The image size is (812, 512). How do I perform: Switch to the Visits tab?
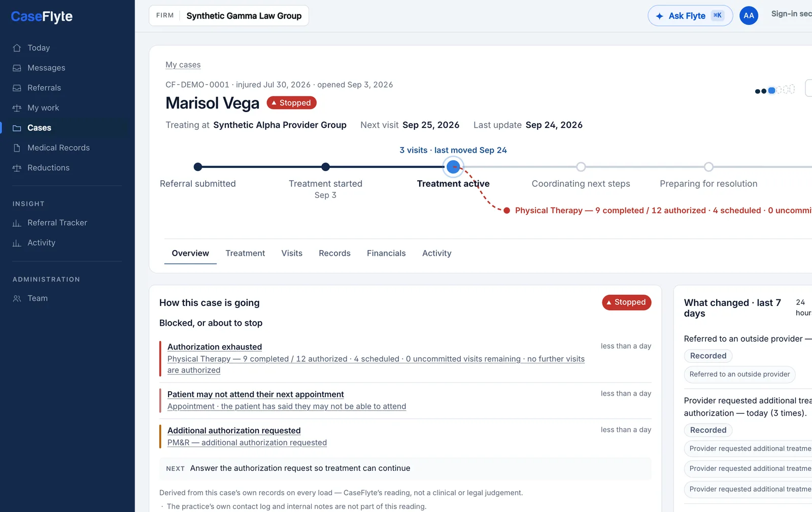[292, 253]
